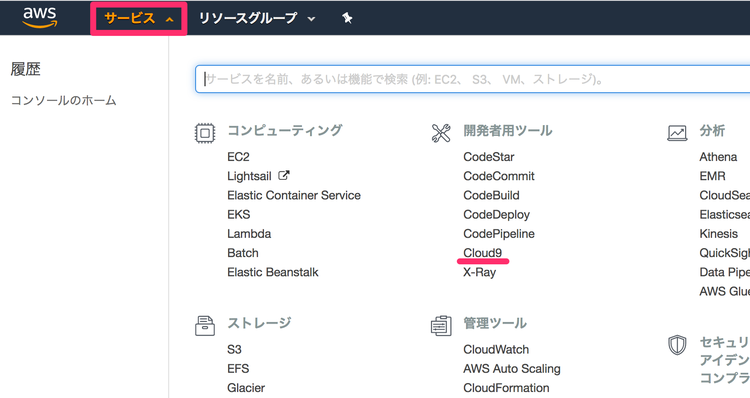Screen dimensions: 750x398
Task: Click the コンピューティング category heading
Action: [x=285, y=131]
